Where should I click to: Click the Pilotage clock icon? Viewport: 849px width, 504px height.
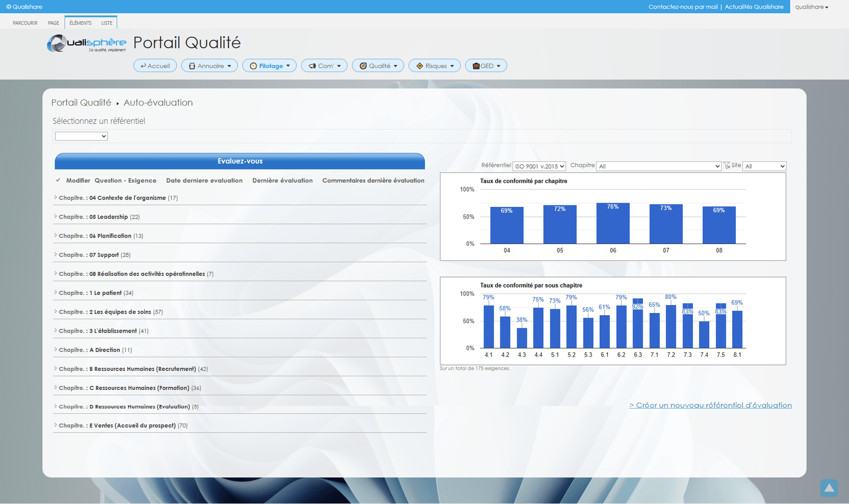click(253, 66)
